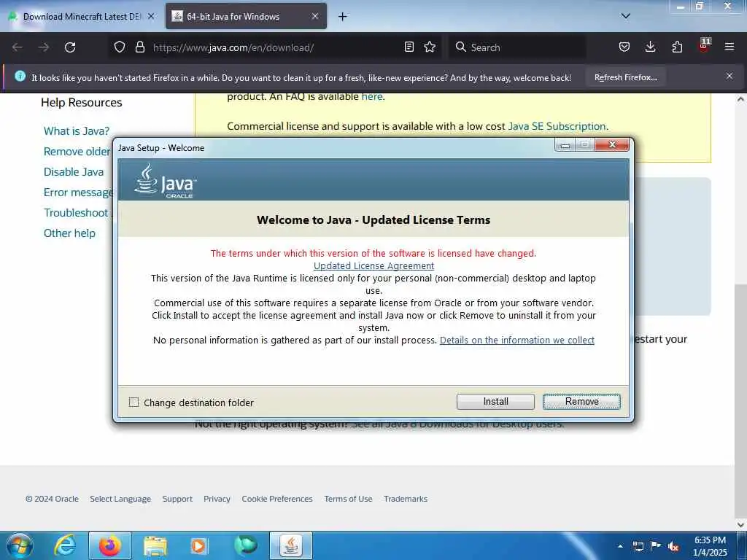Open the extensions puzzle icon
Screen dimensions: 747x560
tap(677, 47)
